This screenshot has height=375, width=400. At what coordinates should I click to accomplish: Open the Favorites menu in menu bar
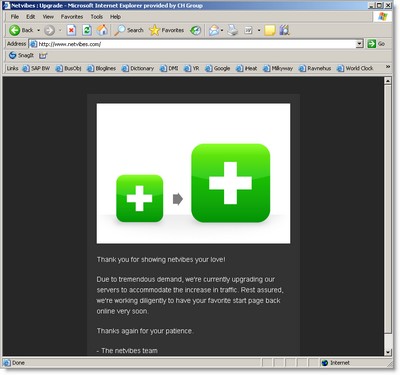tap(72, 16)
